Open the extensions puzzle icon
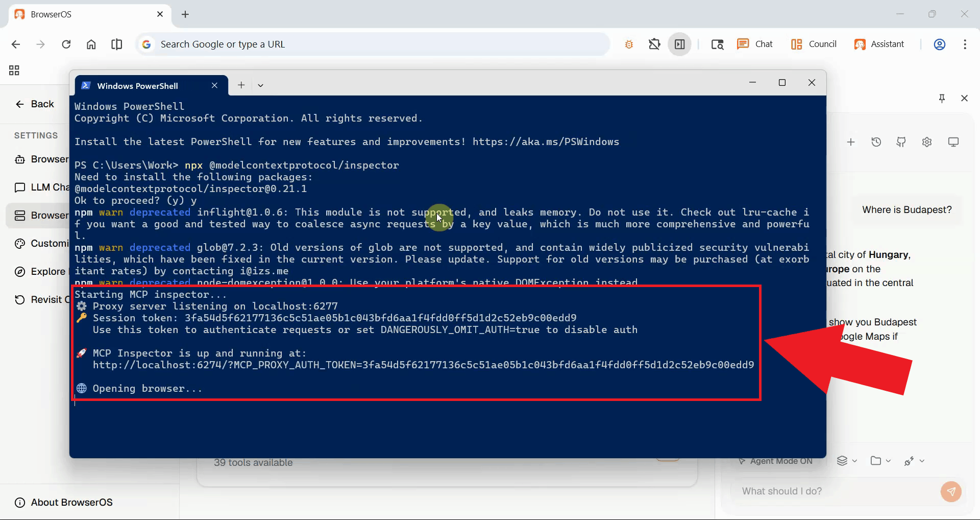980x520 pixels. pyautogui.click(x=654, y=44)
